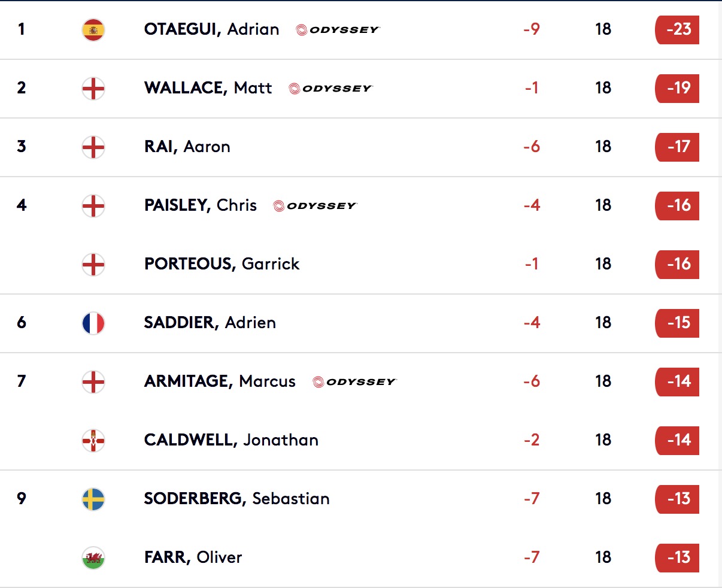The image size is (722, 588).
Task: Click the -15 total badge for Saddier
Action: tap(677, 323)
